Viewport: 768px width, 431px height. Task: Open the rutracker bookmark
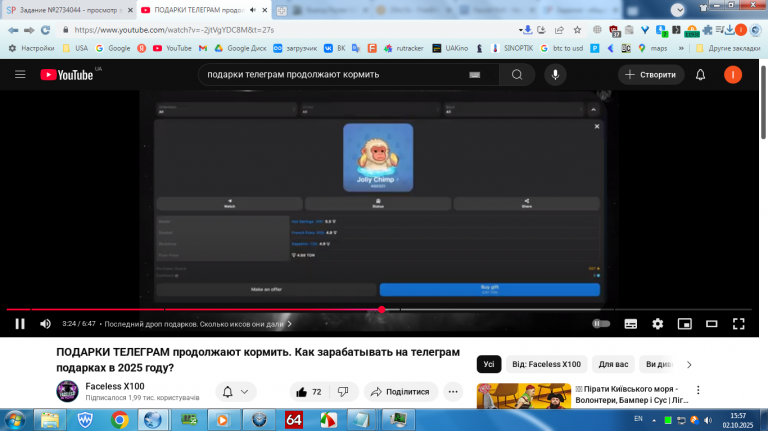[404, 48]
